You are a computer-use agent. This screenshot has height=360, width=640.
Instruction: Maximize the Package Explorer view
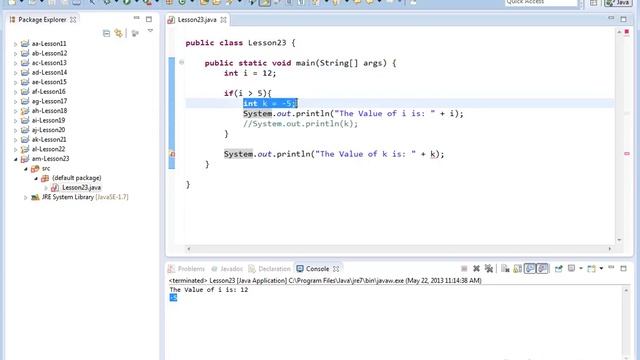click(x=149, y=19)
